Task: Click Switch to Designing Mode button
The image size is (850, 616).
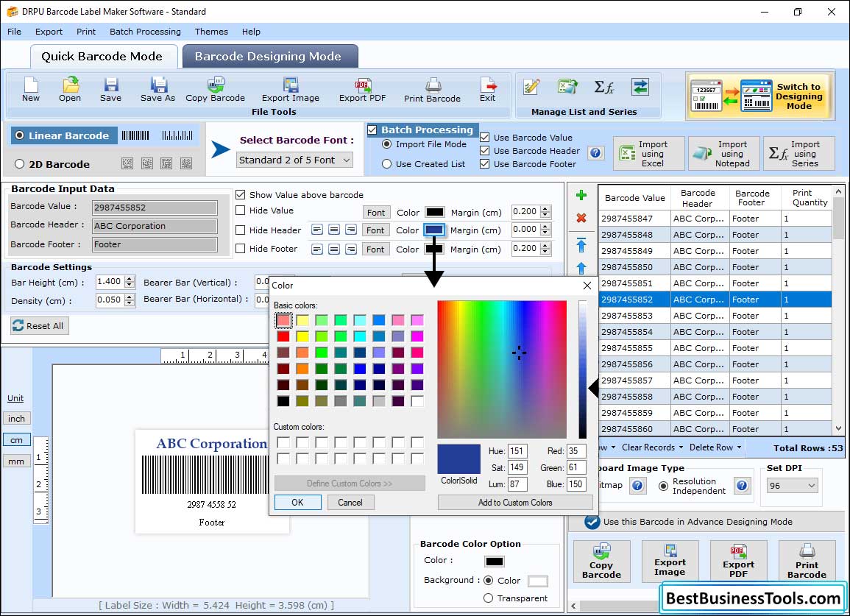Action: click(760, 96)
